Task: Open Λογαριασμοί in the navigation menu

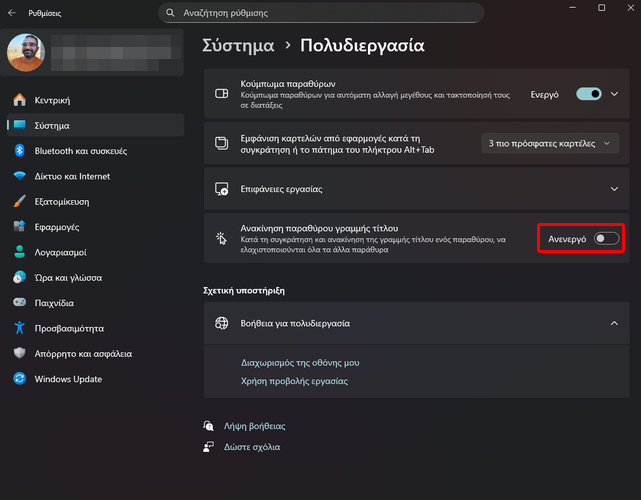Action: click(60, 252)
